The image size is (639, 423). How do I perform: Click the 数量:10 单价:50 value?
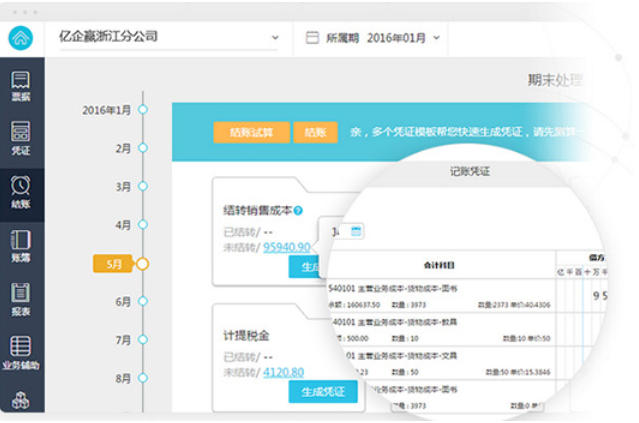click(526, 338)
